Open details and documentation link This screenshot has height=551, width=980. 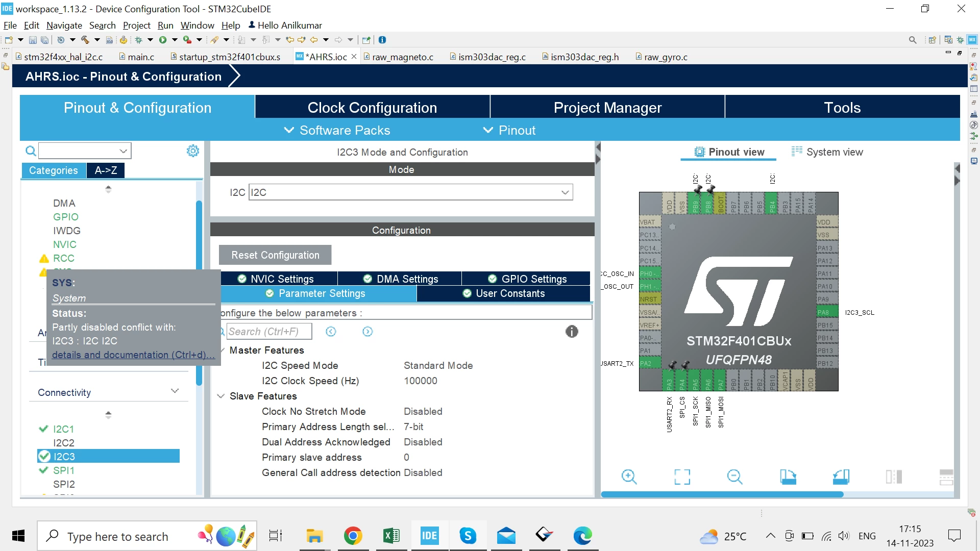click(133, 355)
